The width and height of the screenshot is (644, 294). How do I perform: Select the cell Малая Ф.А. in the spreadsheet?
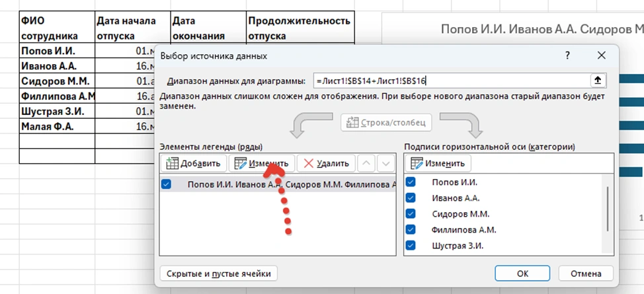[x=57, y=126]
